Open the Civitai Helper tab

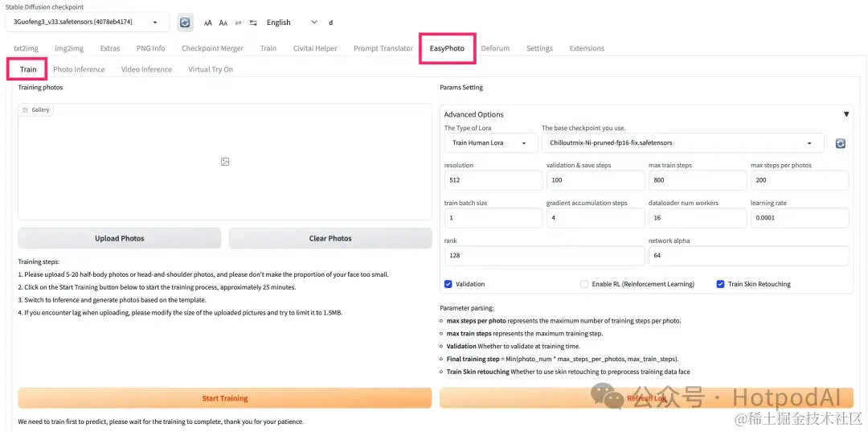point(315,48)
